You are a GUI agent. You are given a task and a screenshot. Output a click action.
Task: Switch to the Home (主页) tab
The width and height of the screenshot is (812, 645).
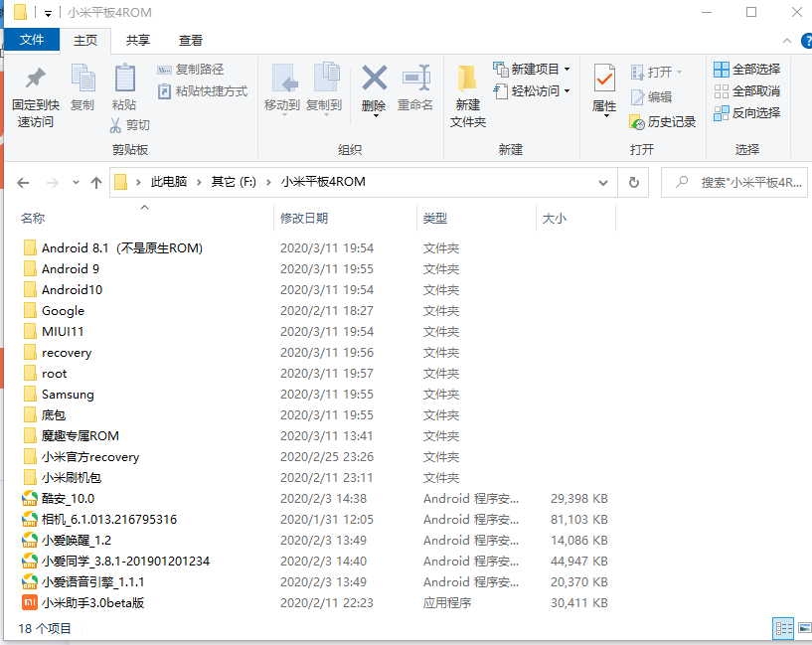coord(85,41)
